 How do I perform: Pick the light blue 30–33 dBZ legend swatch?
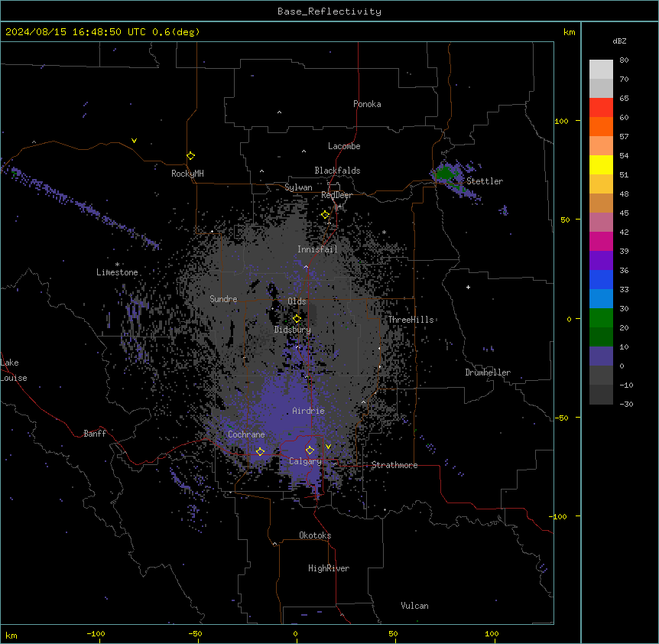(x=601, y=298)
